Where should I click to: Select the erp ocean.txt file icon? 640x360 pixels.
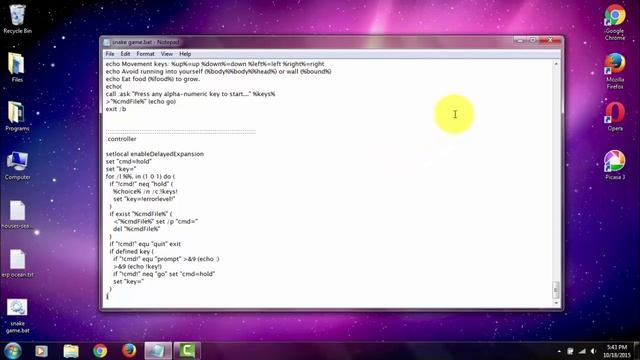[x=17, y=263]
